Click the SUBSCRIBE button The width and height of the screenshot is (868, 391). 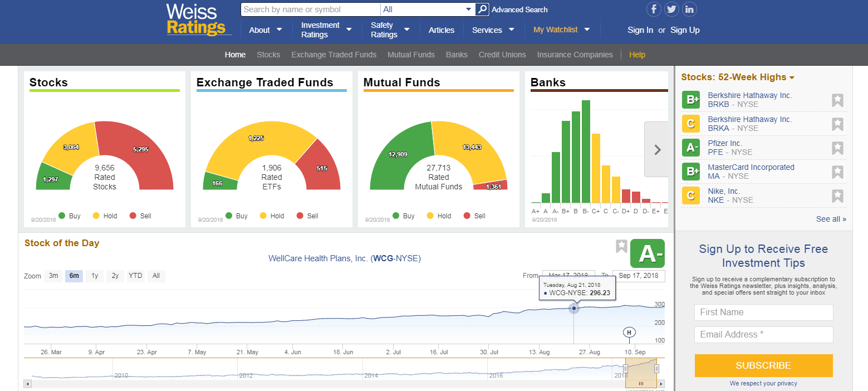pyautogui.click(x=763, y=365)
